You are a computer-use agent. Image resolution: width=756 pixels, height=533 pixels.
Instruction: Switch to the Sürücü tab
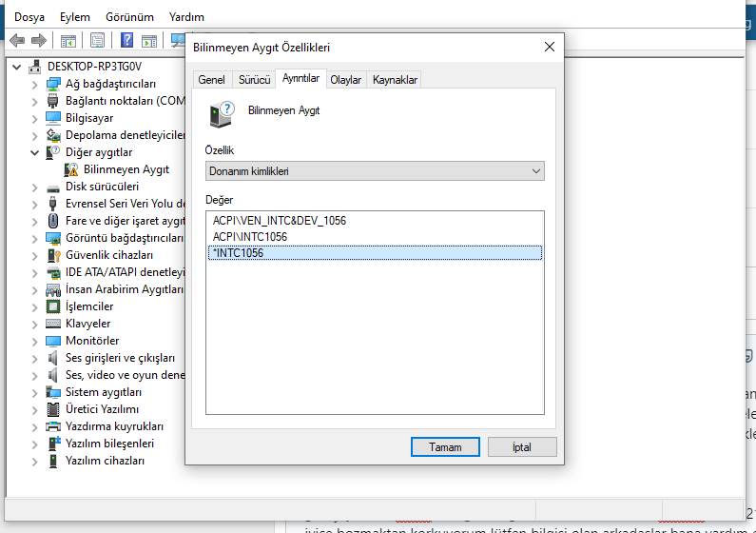click(x=255, y=80)
